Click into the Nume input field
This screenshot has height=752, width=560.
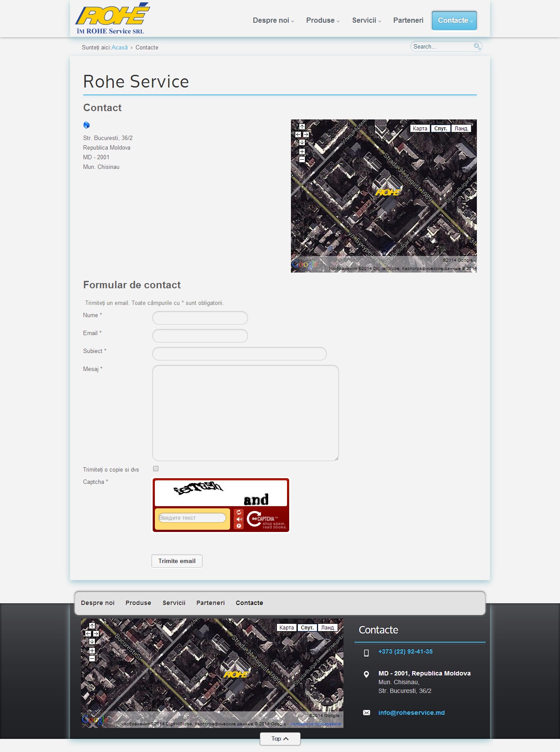(x=200, y=318)
